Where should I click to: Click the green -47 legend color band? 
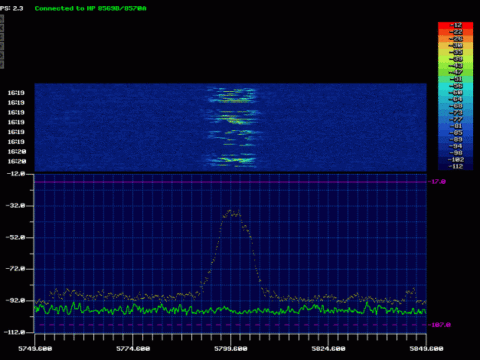pos(455,72)
